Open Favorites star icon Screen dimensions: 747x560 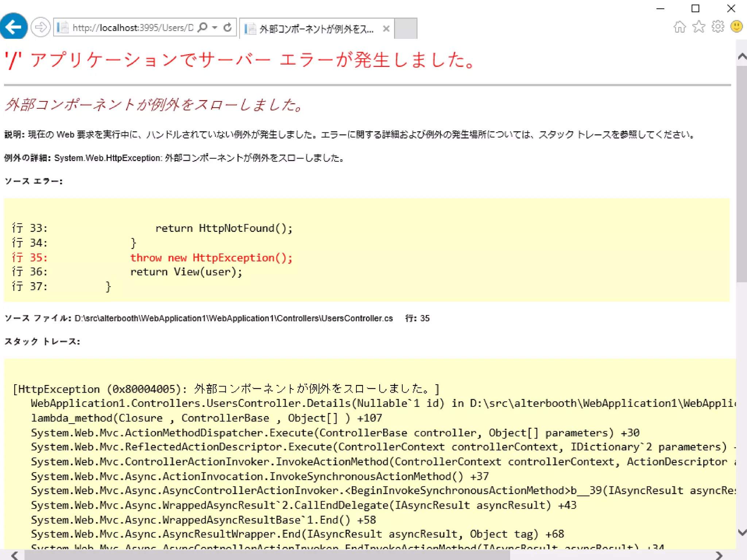click(698, 27)
